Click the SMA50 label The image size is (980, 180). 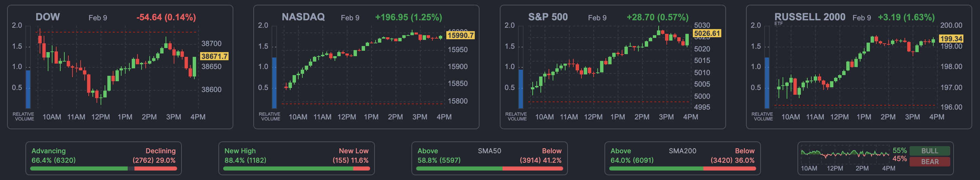coord(490,151)
